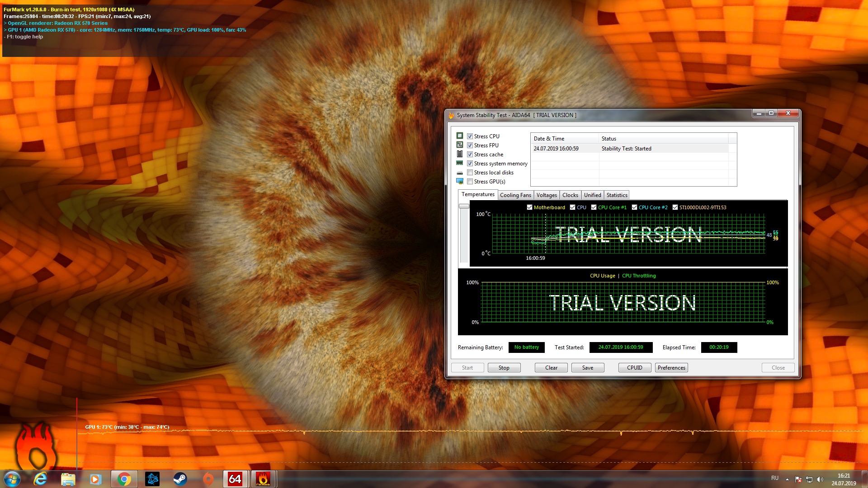
Task: Click the FurMark taskbar icon
Action: pyautogui.click(x=263, y=479)
